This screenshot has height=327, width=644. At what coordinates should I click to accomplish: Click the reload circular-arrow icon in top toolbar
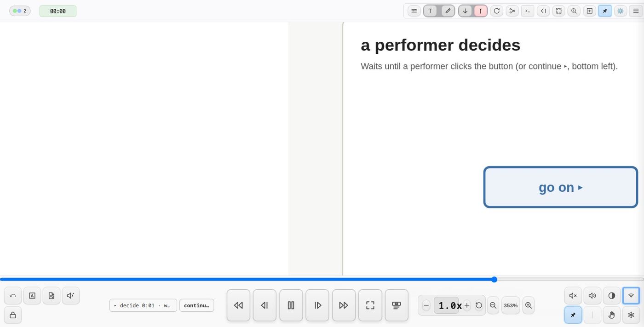point(496,11)
